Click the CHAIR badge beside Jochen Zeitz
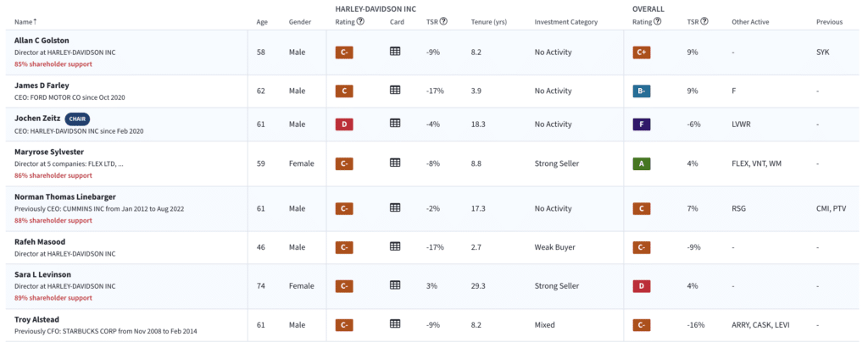The width and height of the screenshot is (868, 348). coord(77,119)
